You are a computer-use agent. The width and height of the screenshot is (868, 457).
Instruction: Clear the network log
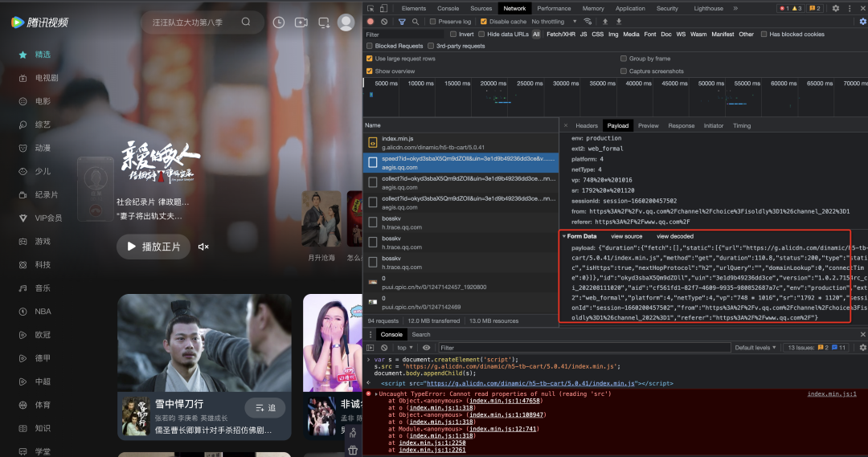click(x=384, y=22)
